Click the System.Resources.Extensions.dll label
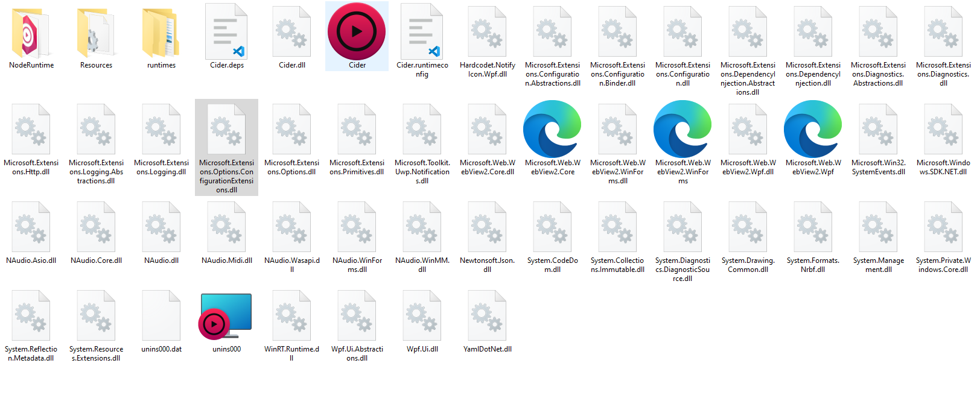The width and height of the screenshot is (980, 401). tap(96, 353)
